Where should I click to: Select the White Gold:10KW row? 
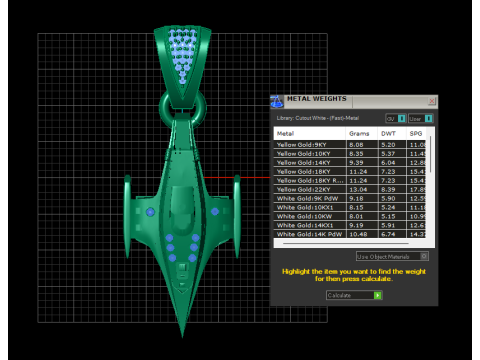tap(350, 216)
